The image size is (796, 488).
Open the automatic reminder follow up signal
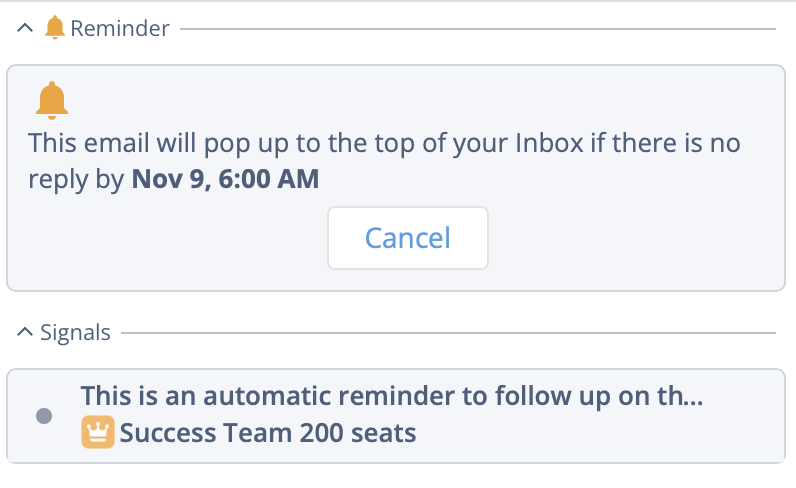click(x=392, y=396)
